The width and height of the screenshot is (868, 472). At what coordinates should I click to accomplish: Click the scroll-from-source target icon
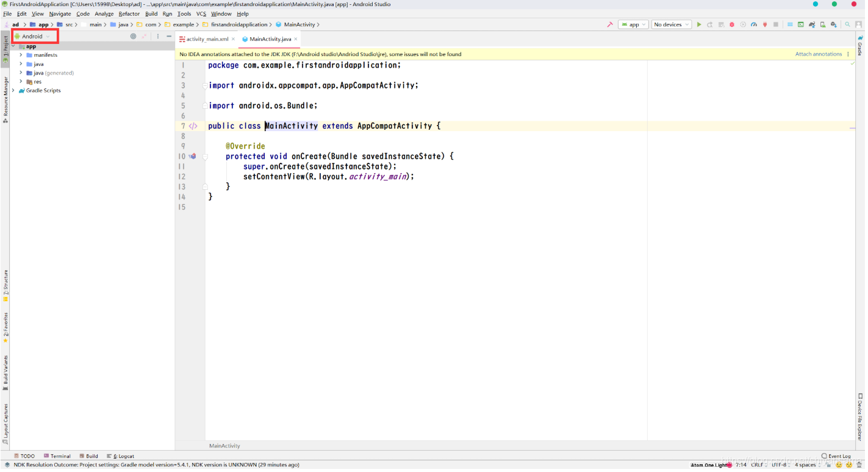click(x=133, y=37)
